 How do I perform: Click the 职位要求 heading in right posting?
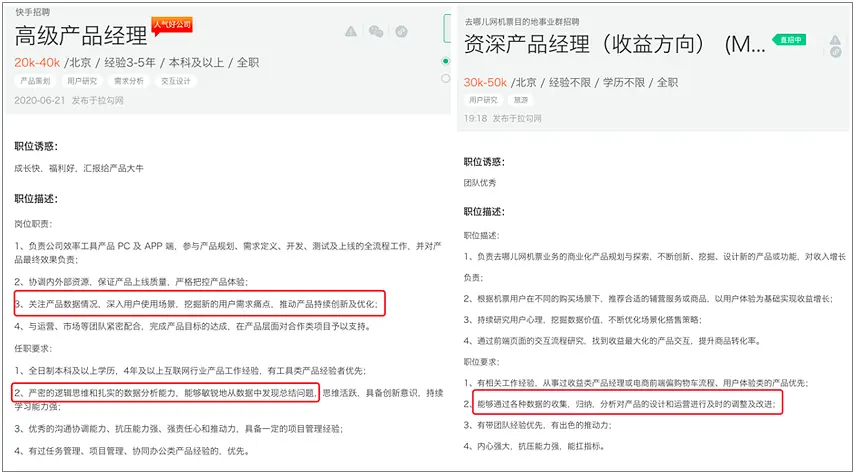(x=482, y=362)
